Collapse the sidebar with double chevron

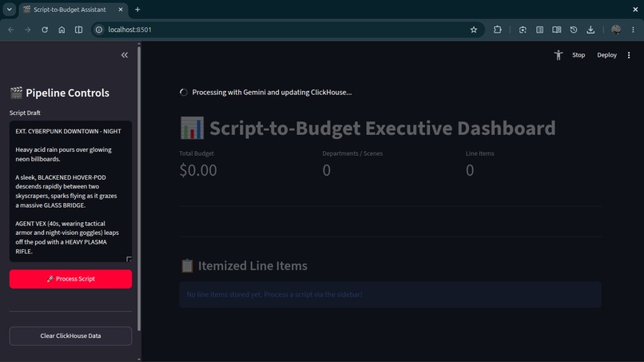(125, 55)
